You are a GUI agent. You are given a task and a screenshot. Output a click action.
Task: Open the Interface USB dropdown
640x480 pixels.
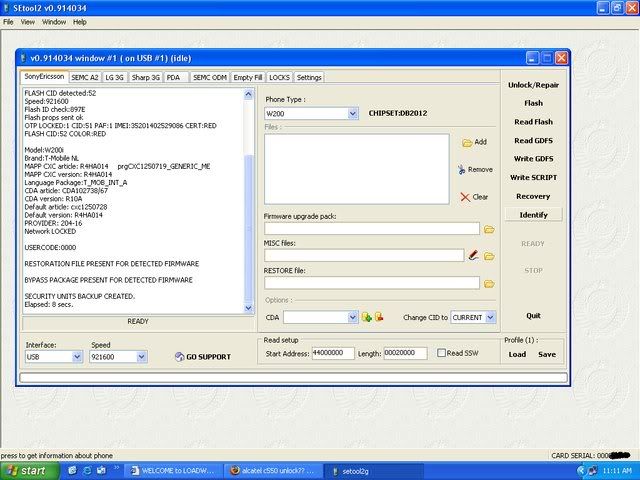(77, 357)
